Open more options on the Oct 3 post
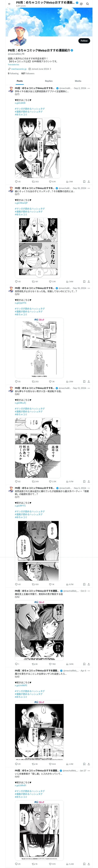Viewport: 98px width, 868px height. [89, 591]
